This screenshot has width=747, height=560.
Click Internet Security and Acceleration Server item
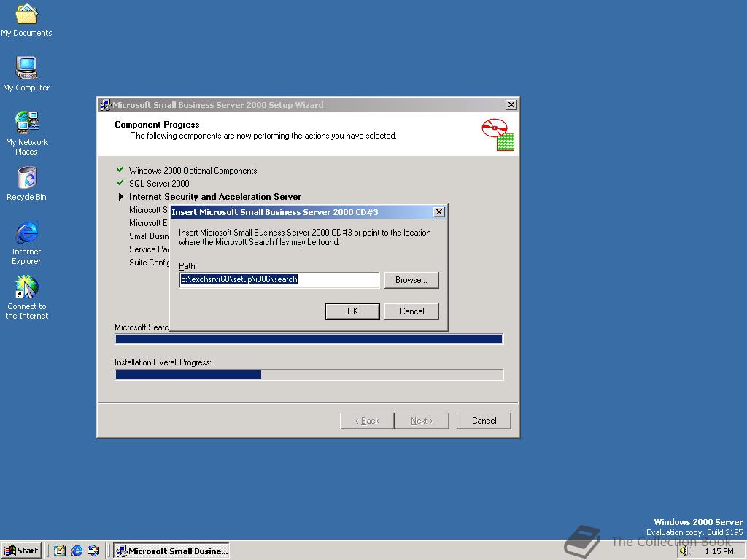click(215, 197)
